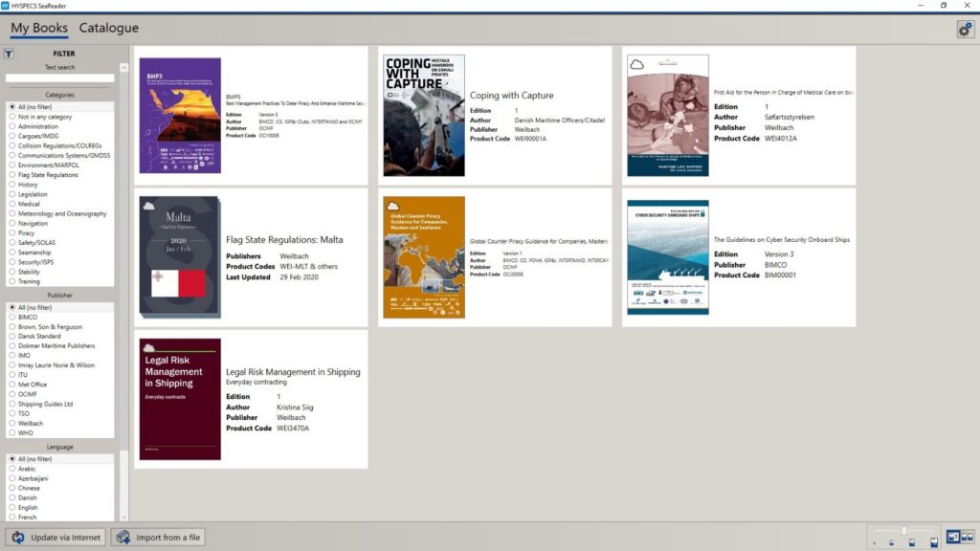Click cloud icon on Legal Risk Management cover
Screen dimensions: 980x551
149,348
